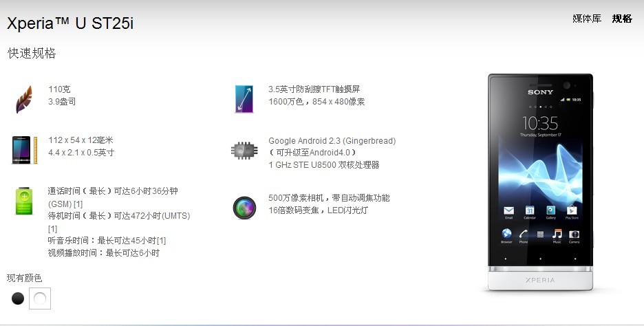Viewport: 644px width, 326px height.
Task: Click the 可升级至Android4.0 text
Action: coord(312,152)
